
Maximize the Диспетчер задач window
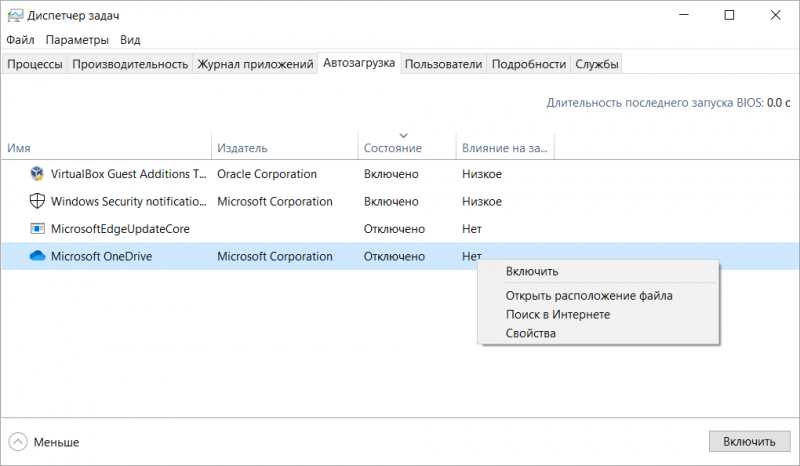[730, 15]
